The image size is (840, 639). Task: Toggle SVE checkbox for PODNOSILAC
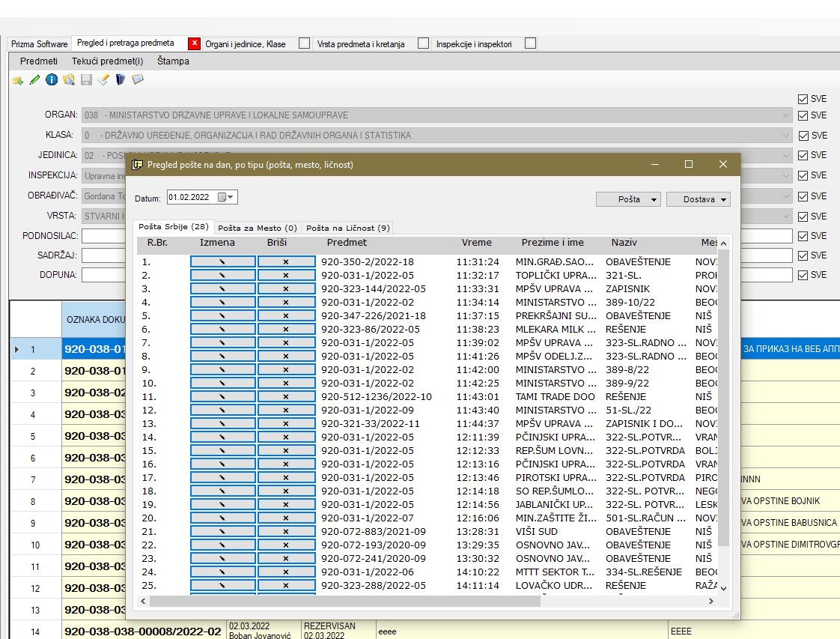pyautogui.click(x=803, y=237)
